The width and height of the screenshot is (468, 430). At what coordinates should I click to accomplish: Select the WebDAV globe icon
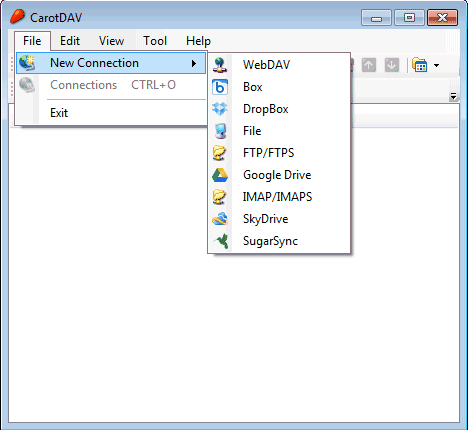220,65
